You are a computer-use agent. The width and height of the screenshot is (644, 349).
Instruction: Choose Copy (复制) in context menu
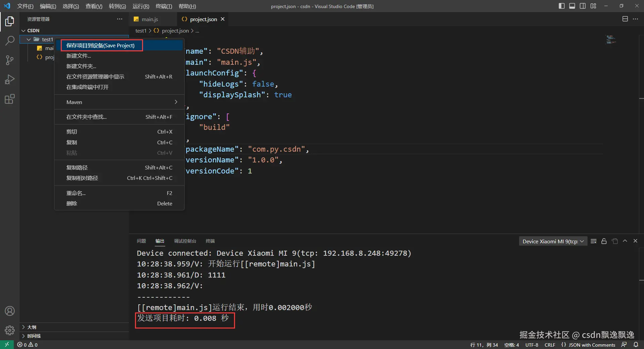click(119, 142)
